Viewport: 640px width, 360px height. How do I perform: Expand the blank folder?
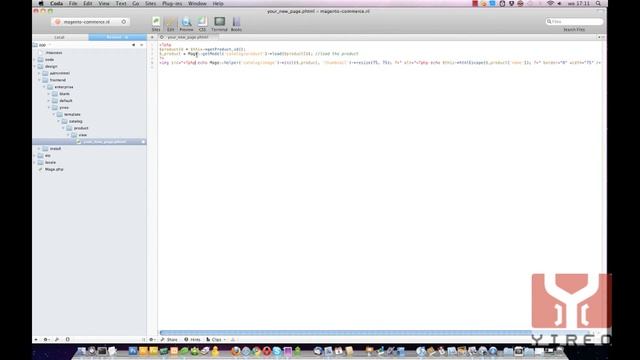click(49, 94)
